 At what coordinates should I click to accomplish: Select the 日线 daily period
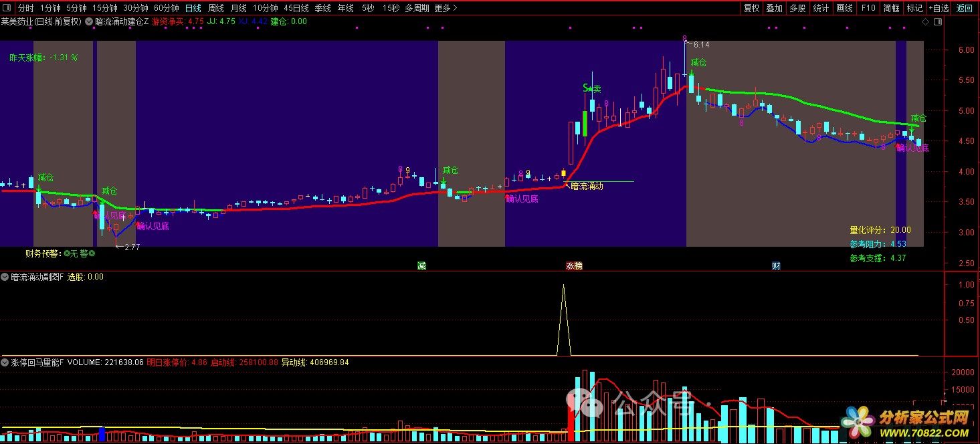[x=193, y=8]
